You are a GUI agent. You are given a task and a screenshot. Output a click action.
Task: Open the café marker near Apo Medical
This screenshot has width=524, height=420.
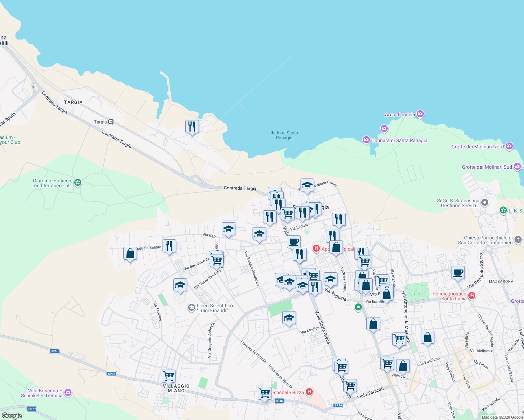click(x=294, y=241)
